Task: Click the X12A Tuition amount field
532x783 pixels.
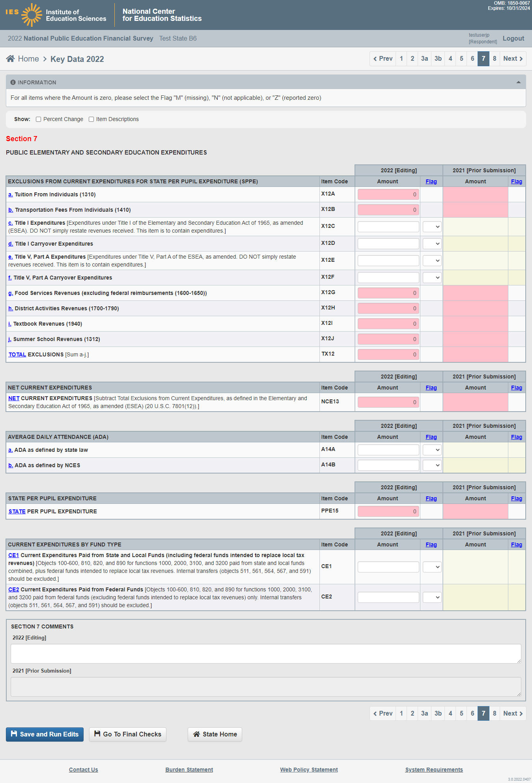Action: (388, 194)
